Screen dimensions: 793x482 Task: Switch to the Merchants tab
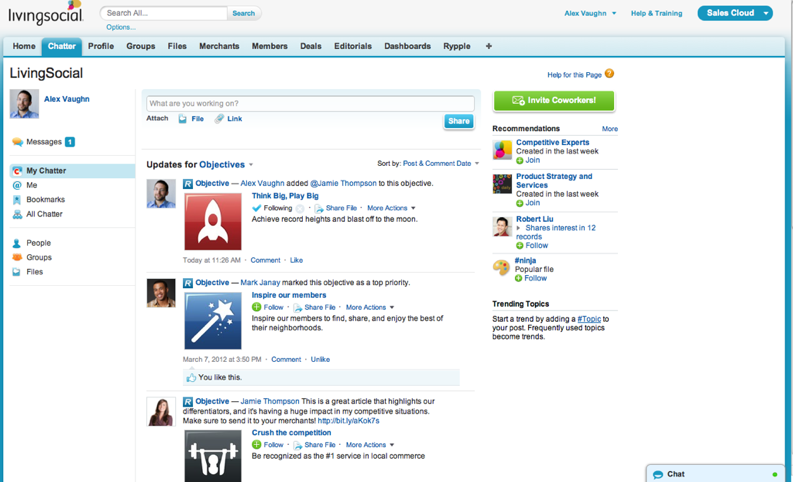[x=219, y=46]
